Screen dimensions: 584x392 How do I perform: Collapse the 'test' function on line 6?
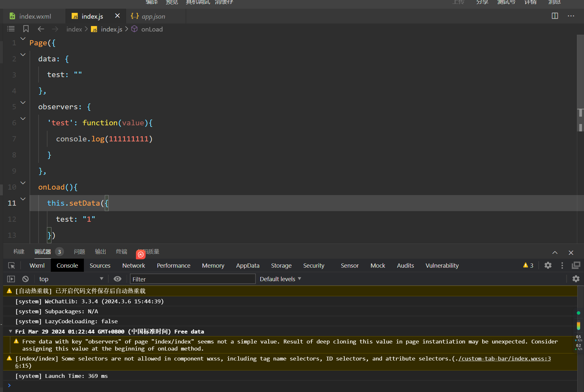pyautogui.click(x=23, y=119)
